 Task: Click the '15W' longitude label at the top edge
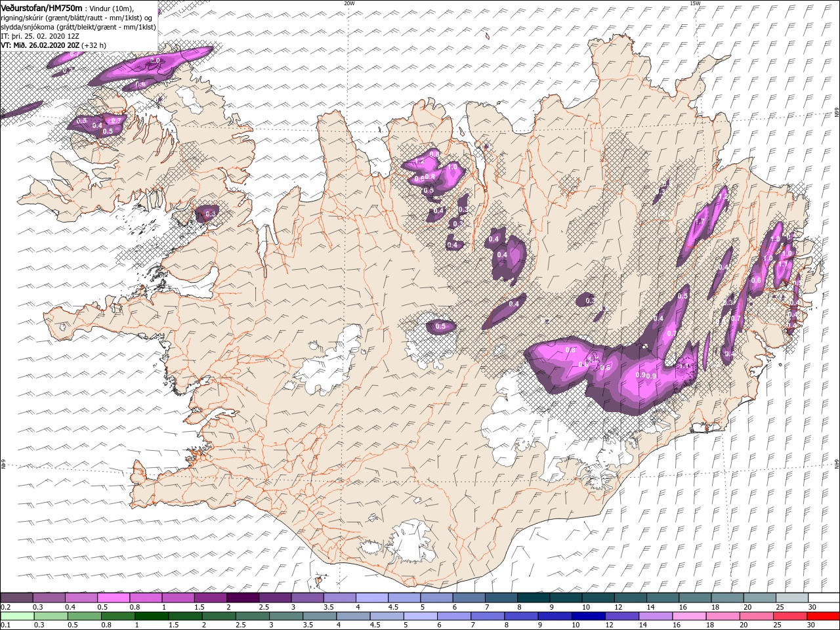pyautogui.click(x=695, y=3)
